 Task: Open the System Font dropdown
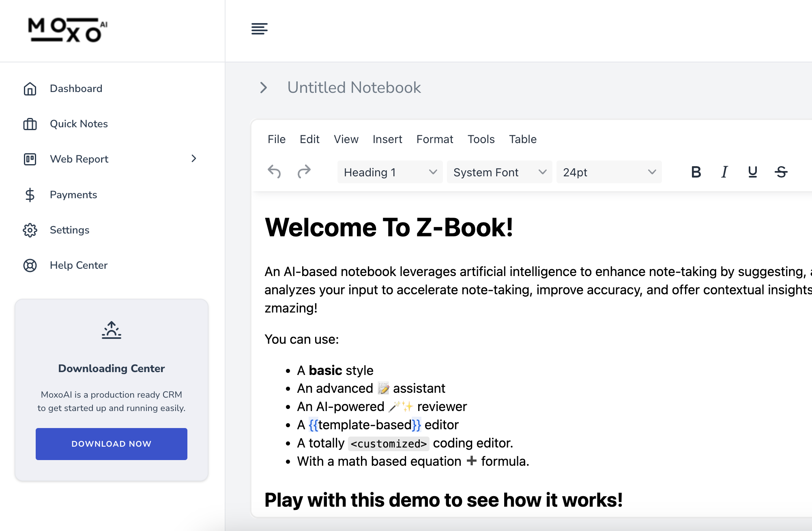point(499,172)
